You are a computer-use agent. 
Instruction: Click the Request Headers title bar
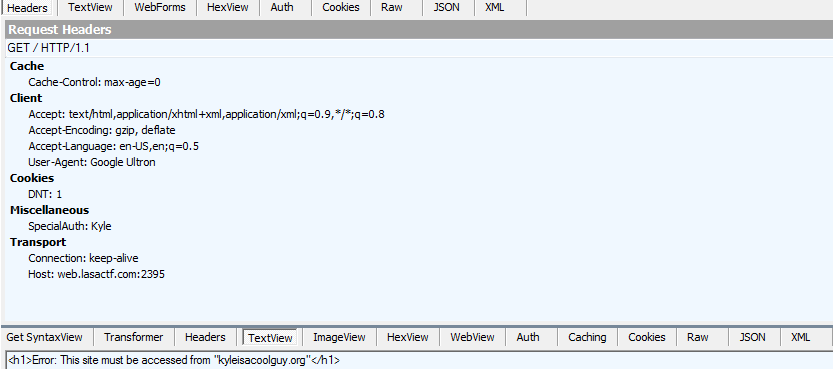click(419, 30)
